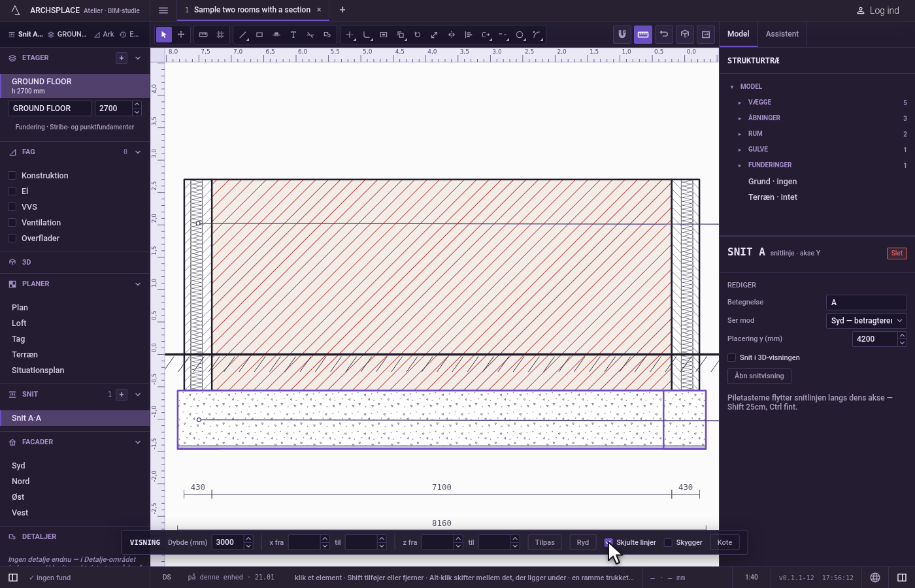The height and width of the screenshot is (588, 915).
Task: Toggle the magnet snap button
Action: pyautogui.click(x=622, y=35)
